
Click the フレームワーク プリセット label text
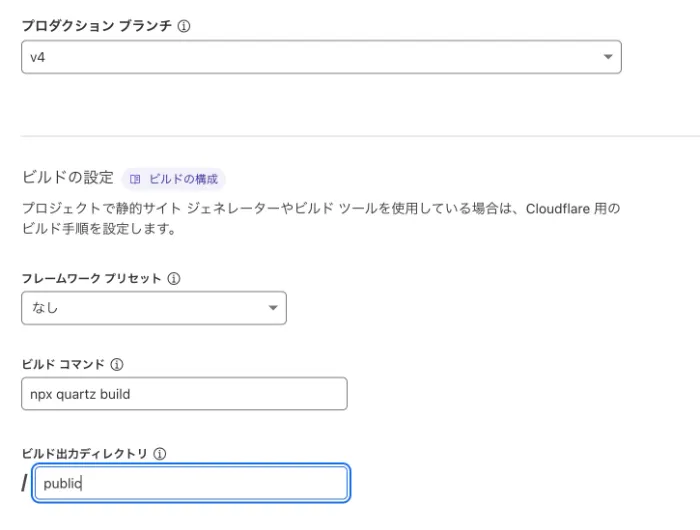coord(91,278)
